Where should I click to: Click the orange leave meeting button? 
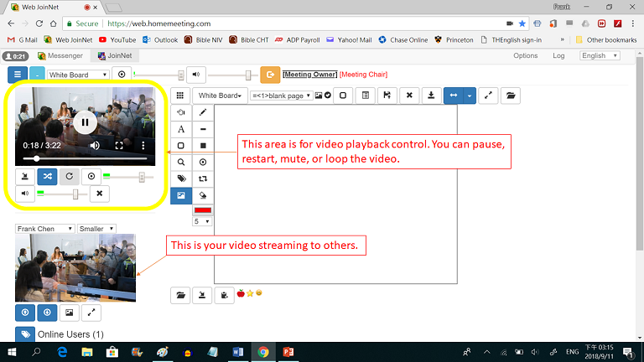pyautogui.click(x=270, y=75)
